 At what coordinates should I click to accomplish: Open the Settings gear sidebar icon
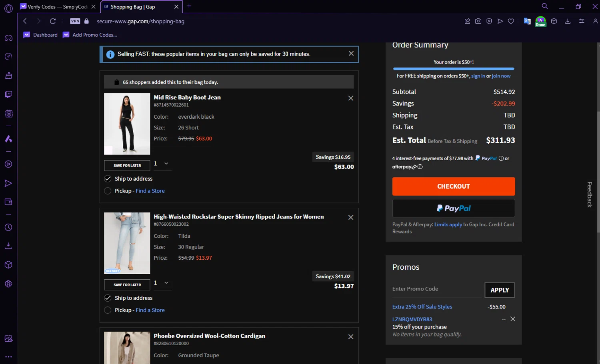tap(8, 284)
